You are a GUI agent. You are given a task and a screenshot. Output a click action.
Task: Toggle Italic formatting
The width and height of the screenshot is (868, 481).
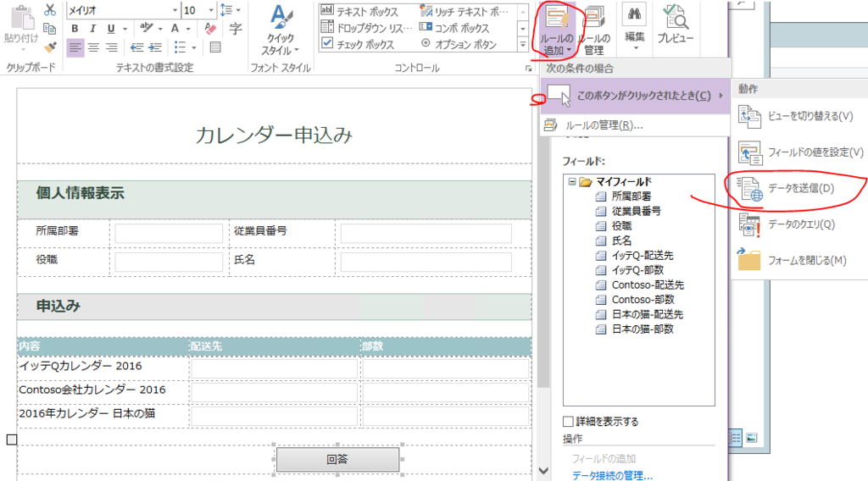pyautogui.click(x=92, y=28)
